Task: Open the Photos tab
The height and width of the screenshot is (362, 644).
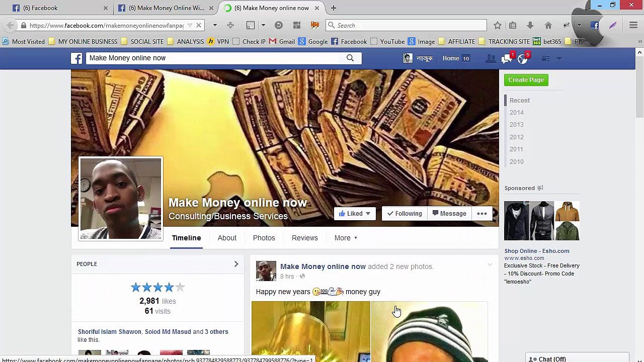Action: (x=264, y=238)
